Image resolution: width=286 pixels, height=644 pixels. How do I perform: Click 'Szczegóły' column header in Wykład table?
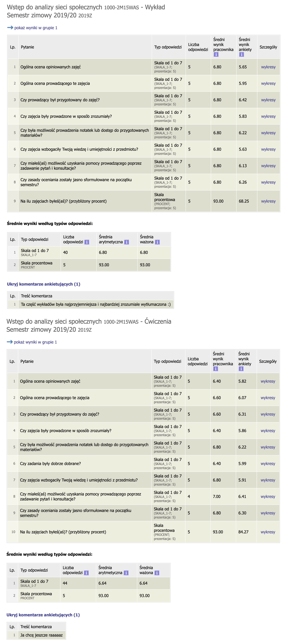[268, 47]
